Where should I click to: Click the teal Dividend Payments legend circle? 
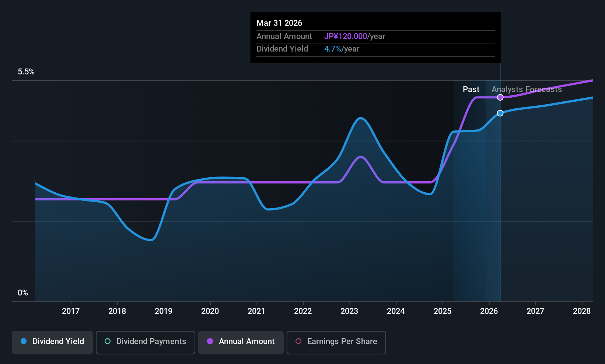[108, 341]
